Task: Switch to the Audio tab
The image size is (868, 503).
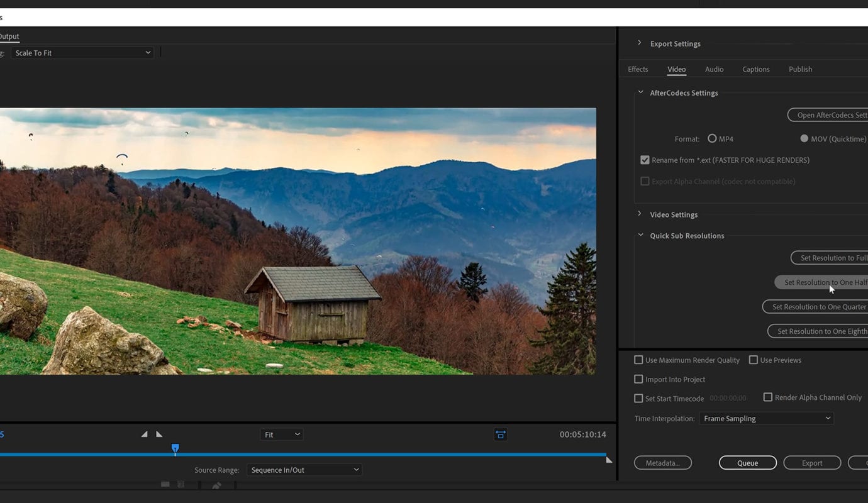Action: (x=714, y=70)
